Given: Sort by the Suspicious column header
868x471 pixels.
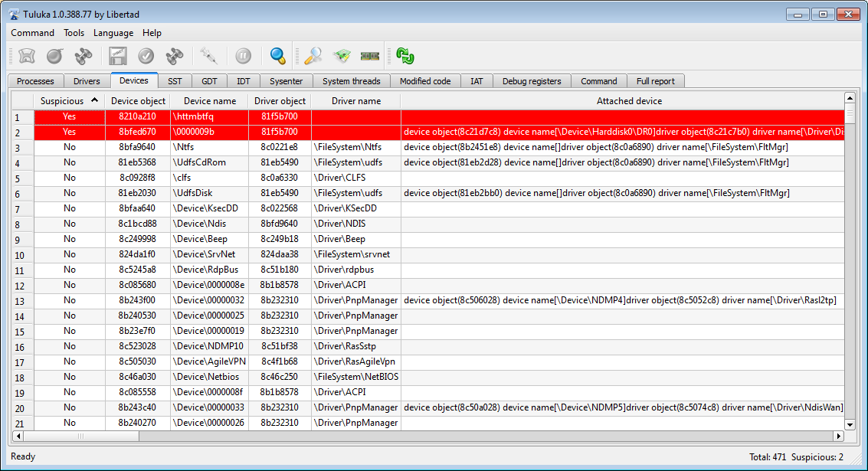Looking at the screenshot, I should pyautogui.click(x=69, y=101).
